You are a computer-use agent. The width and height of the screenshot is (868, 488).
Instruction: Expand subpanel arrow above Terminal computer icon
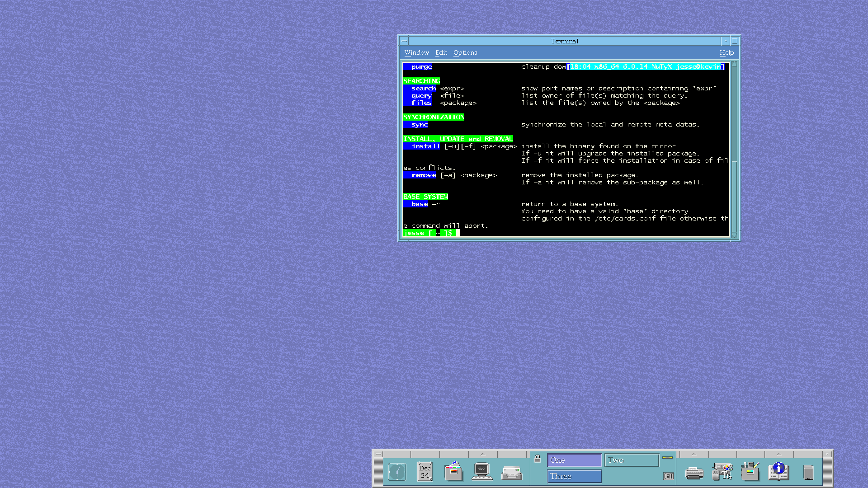(482, 454)
